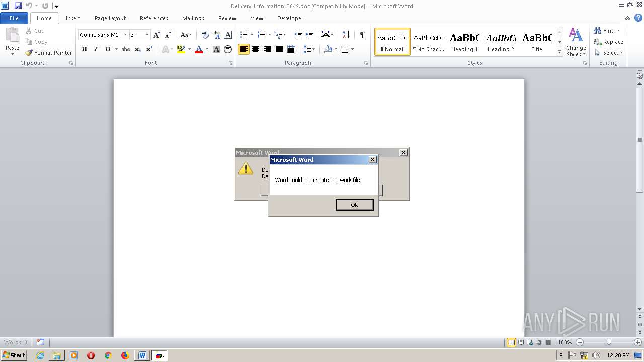Open the Font dialog launcher

pos(231,63)
